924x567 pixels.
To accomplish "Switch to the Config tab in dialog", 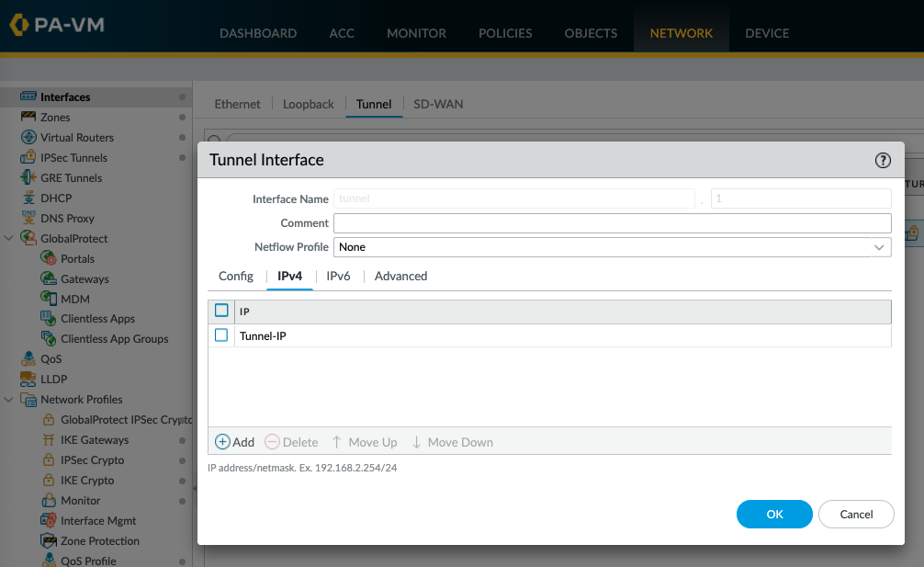I will tap(236, 276).
